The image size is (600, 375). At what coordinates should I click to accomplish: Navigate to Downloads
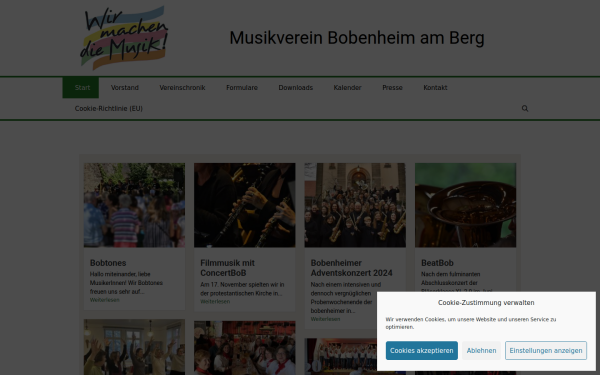pyautogui.click(x=295, y=88)
